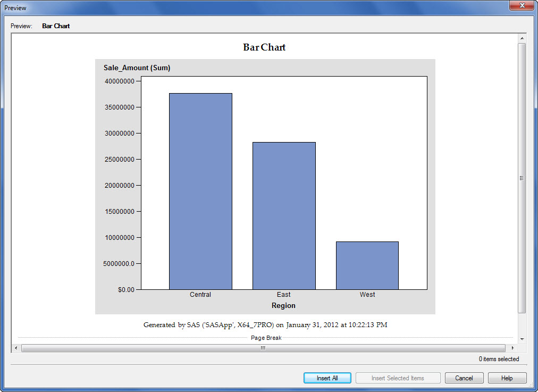The height and width of the screenshot is (392, 538).
Task: Click the "Generated by SAS" footer text
Action: 265,325
